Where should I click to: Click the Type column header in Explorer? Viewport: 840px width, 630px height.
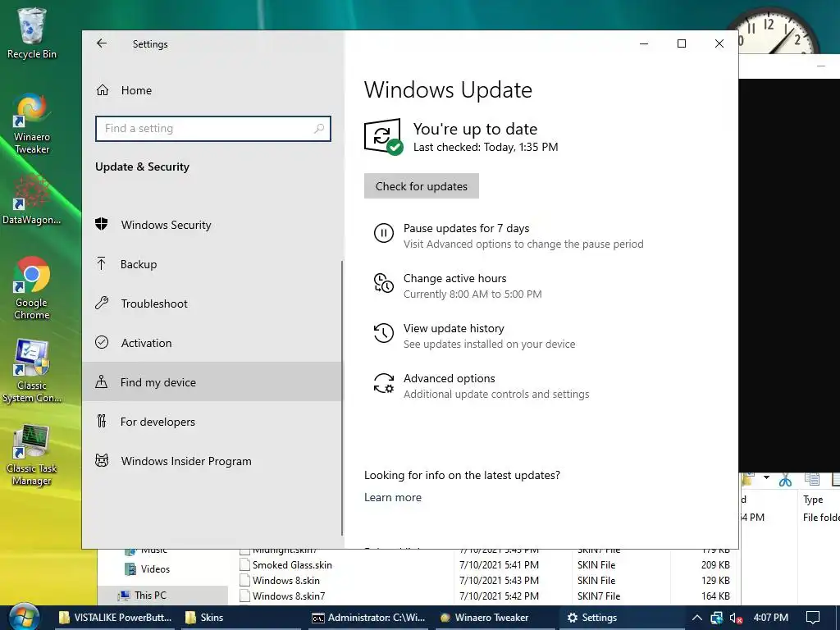[x=813, y=500]
